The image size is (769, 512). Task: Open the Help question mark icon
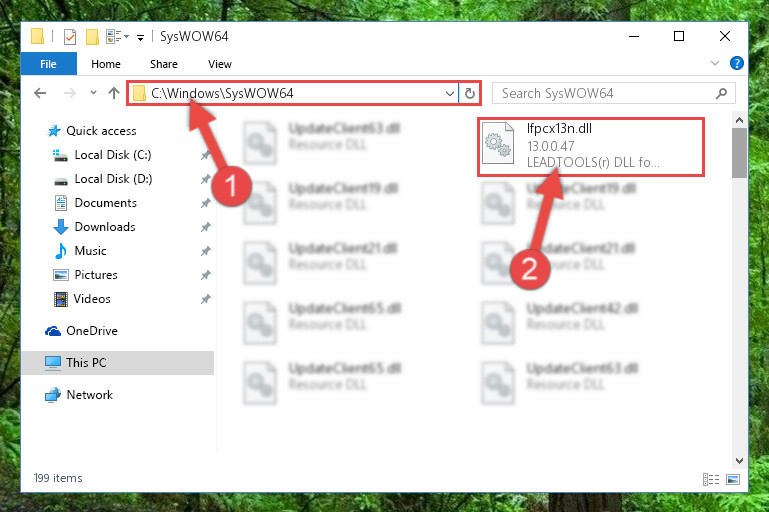(737, 63)
